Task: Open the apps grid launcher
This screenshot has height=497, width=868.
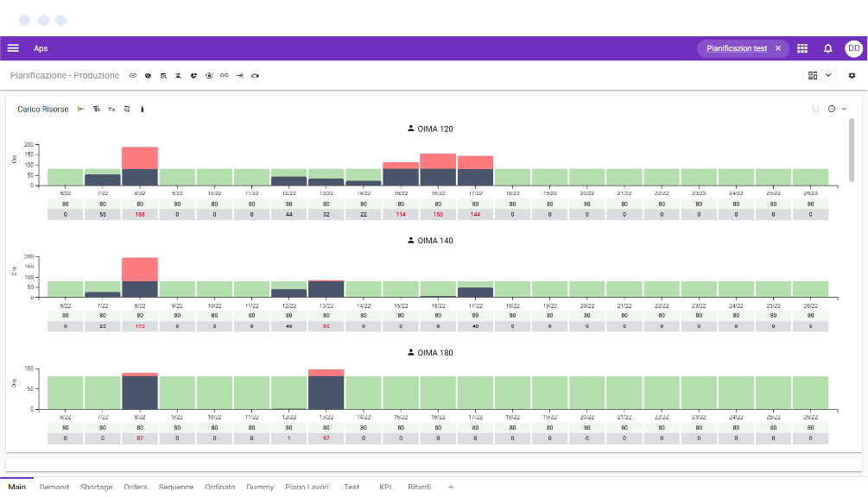Action: [x=802, y=48]
